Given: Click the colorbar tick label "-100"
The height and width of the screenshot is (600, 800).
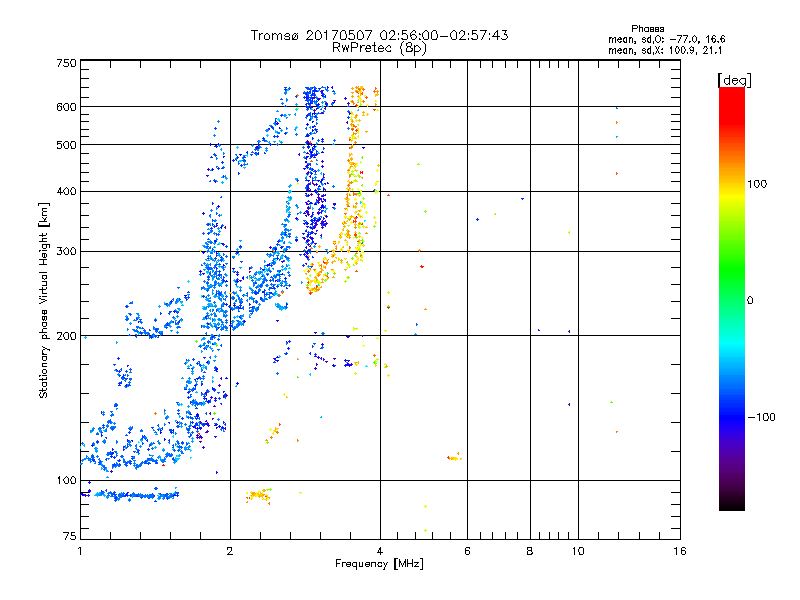Looking at the screenshot, I should (x=761, y=417).
